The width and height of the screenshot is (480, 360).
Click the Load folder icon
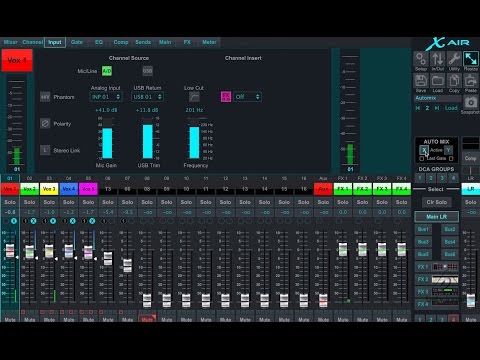437,81
